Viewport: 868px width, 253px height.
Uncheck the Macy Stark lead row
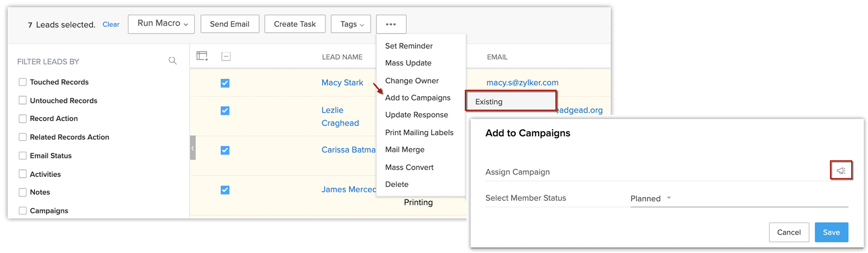[225, 83]
